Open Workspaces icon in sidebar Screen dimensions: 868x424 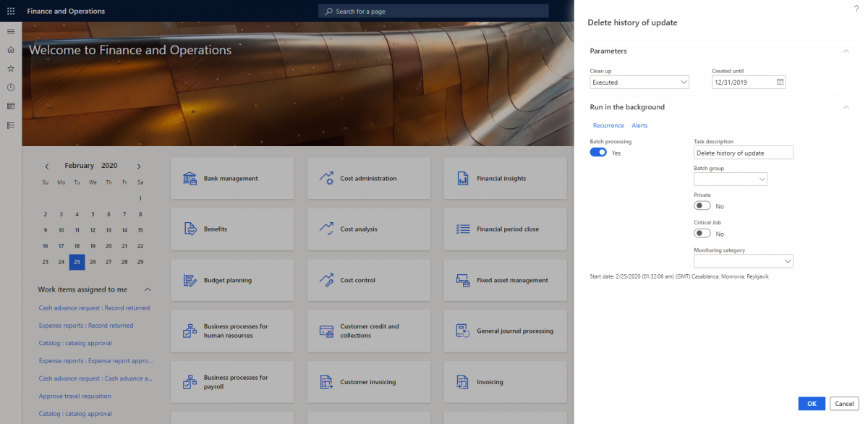pyautogui.click(x=10, y=106)
